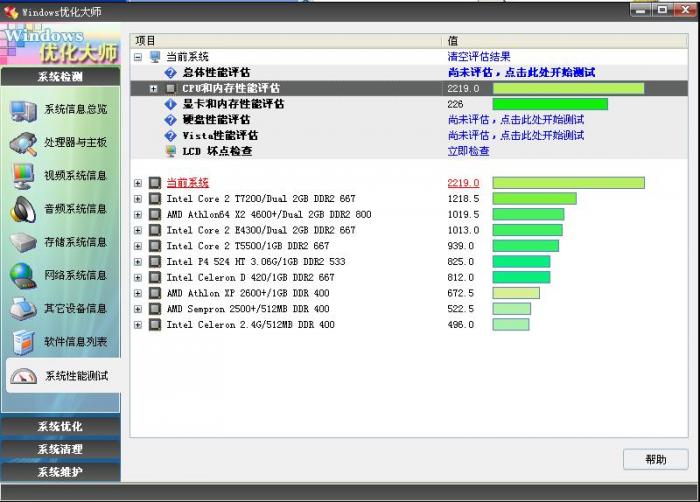This screenshot has height=502, width=700.
Task: Expand the AMD Athlon64 X2 4600+ entry
Action: pyautogui.click(x=138, y=214)
